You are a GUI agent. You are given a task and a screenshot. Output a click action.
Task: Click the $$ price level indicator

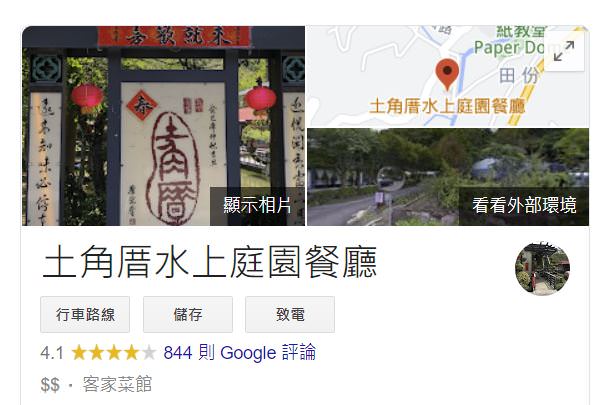point(50,385)
